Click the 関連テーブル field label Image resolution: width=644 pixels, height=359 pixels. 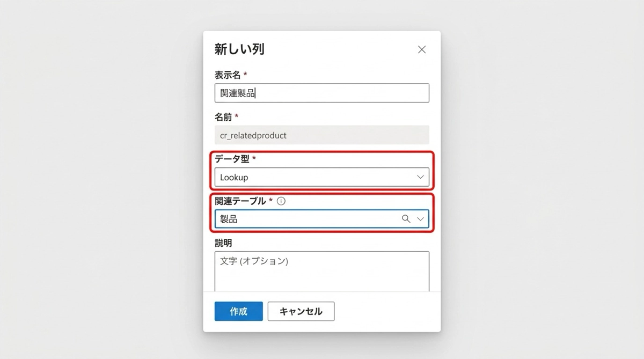click(x=240, y=201)
